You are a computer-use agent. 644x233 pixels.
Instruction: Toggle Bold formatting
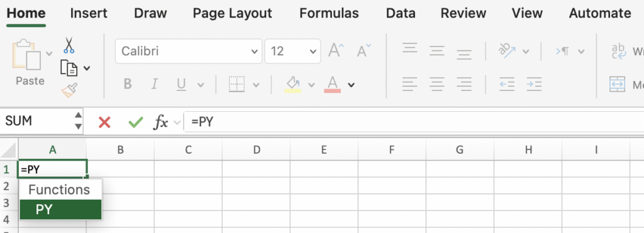click(128, 85)
